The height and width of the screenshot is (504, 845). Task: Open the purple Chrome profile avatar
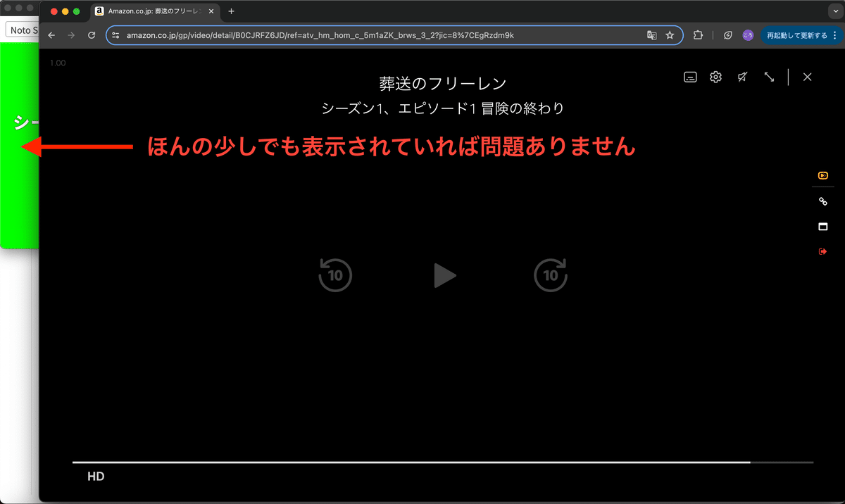tap(749, 35)
